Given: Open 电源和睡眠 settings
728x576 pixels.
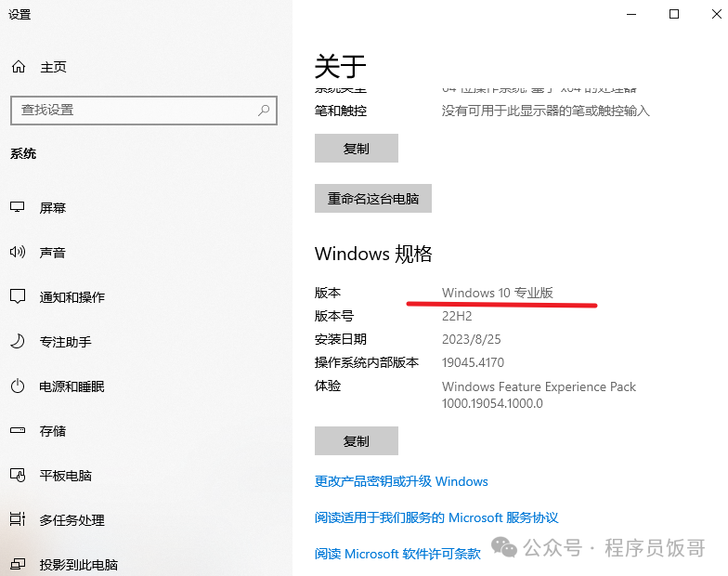Looking at the screenshot, I should [x=72, y=386].
